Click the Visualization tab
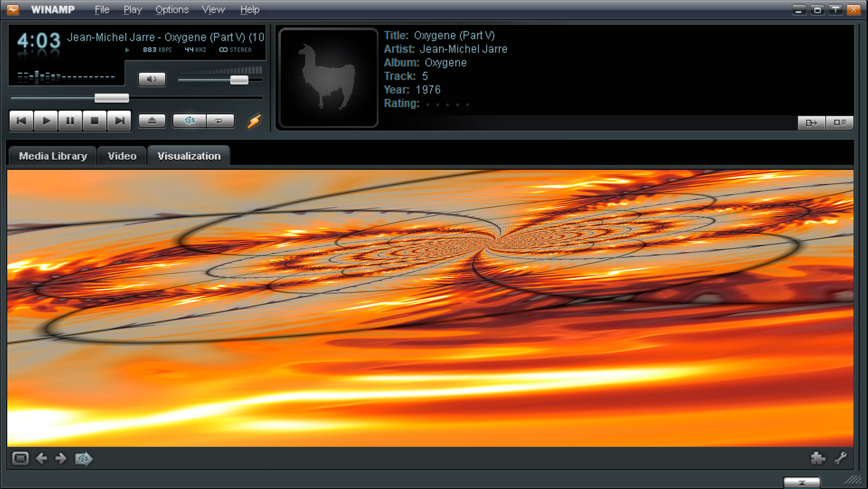868x489 pixels. tap(189, 156)
